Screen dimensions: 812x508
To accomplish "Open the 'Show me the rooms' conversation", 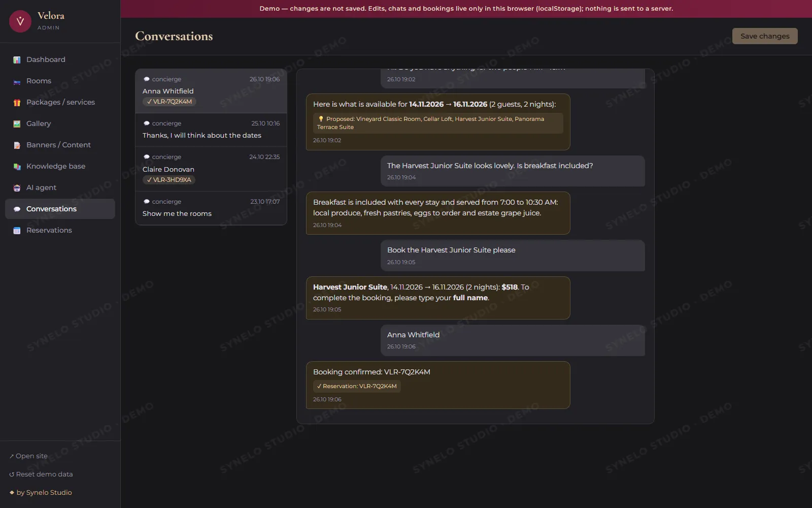I will click(211, 208).
